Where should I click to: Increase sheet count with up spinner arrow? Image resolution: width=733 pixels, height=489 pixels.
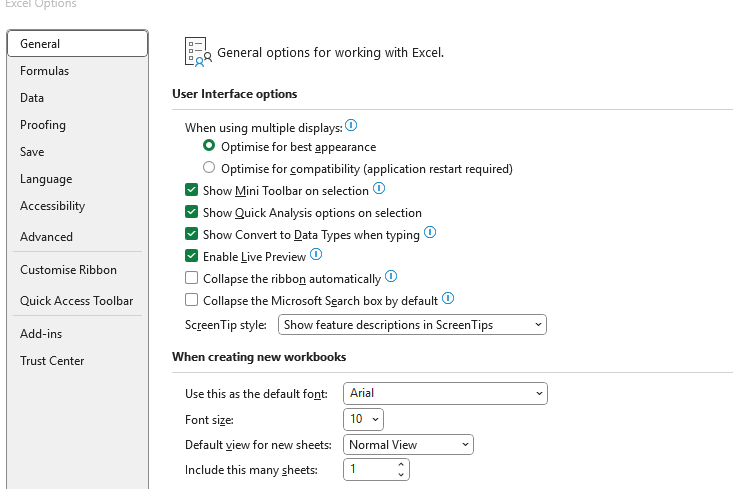coord(401,464)
